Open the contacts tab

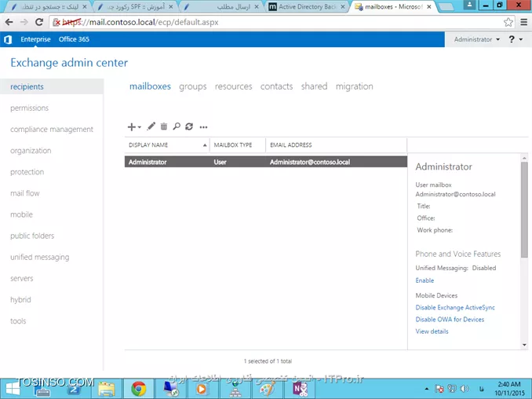pyautogui.click(x=276, y=86)
